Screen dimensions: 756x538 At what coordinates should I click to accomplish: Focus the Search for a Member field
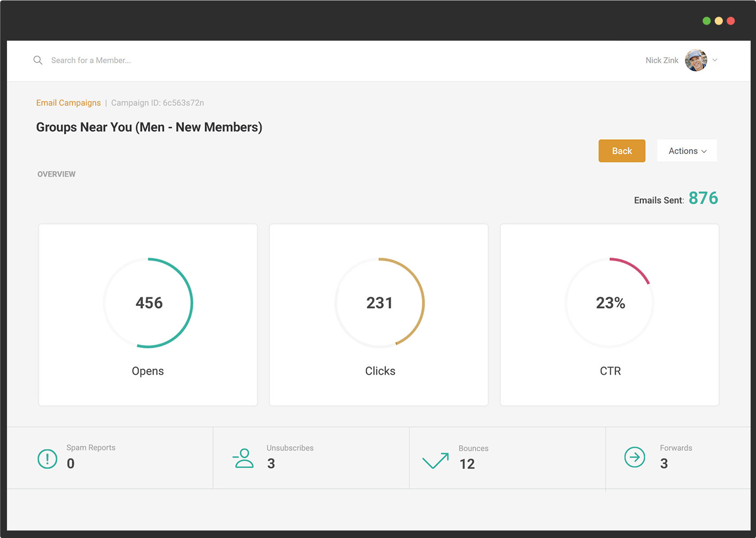point(91,60)
